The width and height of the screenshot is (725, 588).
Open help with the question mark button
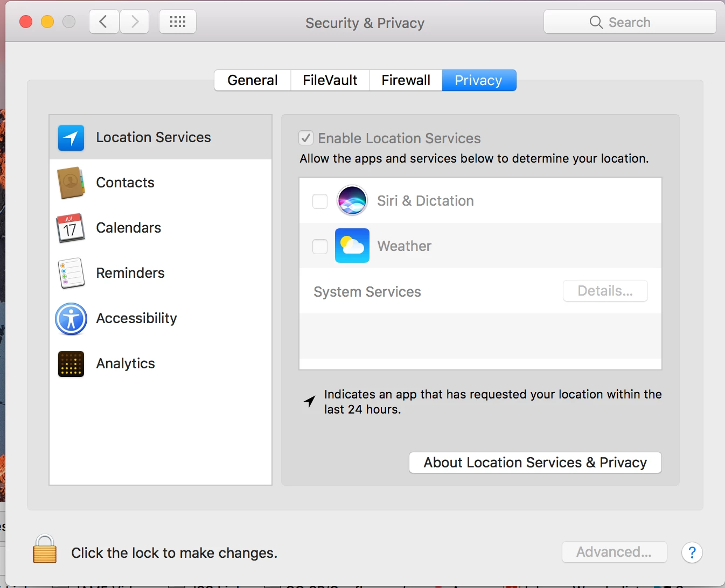[x=692, y=552]
